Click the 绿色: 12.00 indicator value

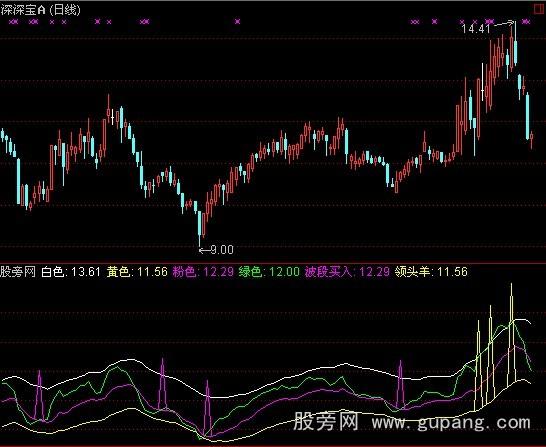[x=269, y=272]
